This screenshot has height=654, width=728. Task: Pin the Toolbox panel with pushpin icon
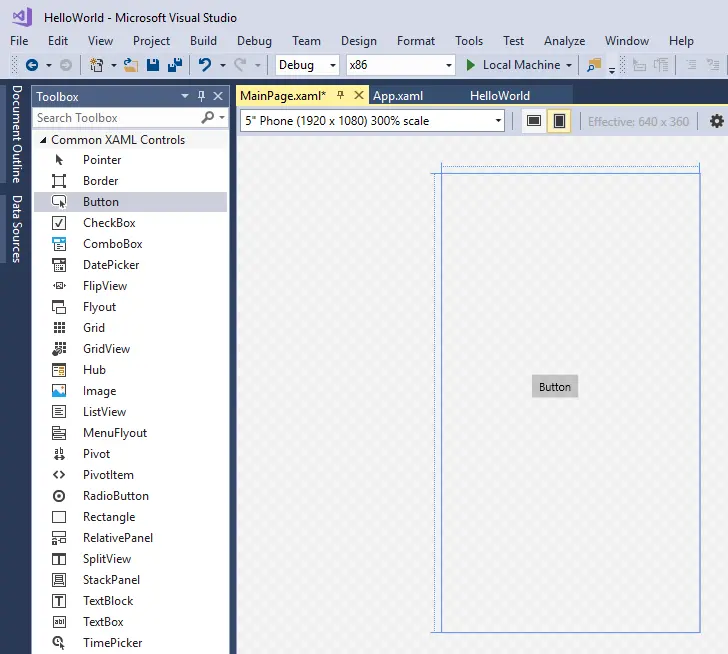coord(201,96)
